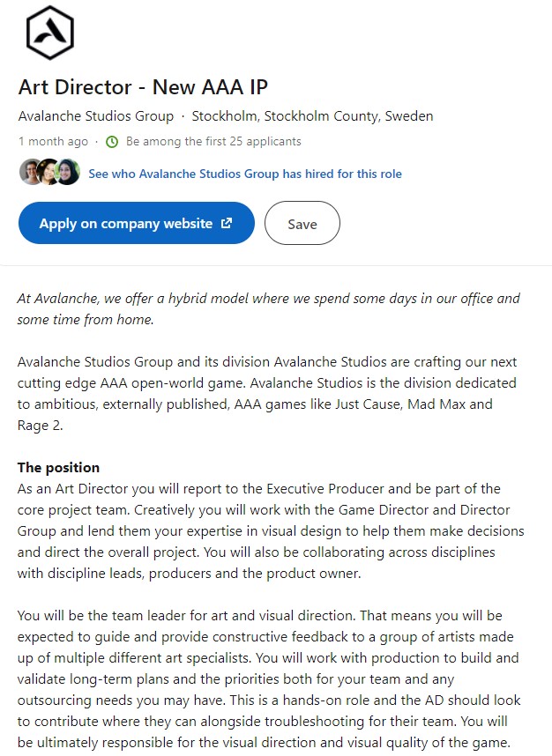This screenshot has width=552, height=756.
Task: Click the Stockholm, Stockholm County, Sweden location
Action: pos(312,115)
